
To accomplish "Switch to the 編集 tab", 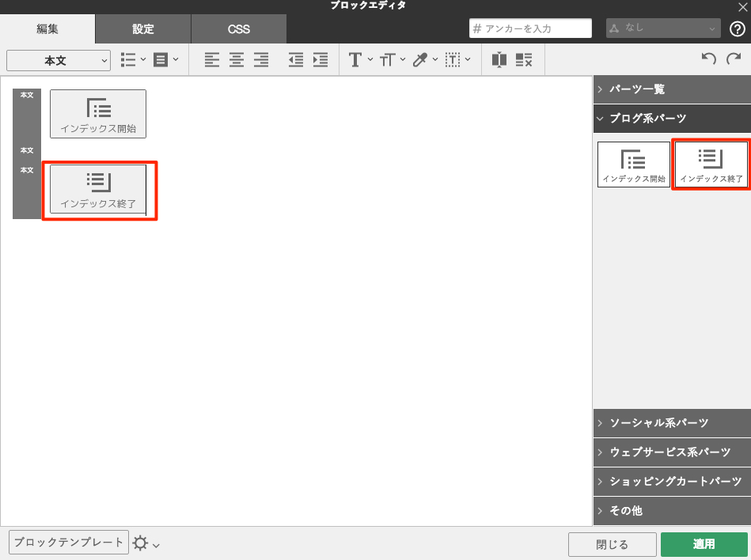I will pos(47,28).
